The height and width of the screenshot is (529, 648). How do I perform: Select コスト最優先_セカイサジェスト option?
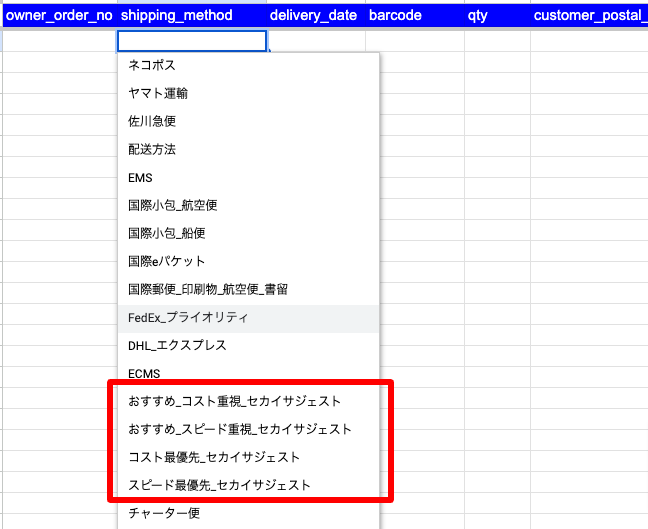214,457
